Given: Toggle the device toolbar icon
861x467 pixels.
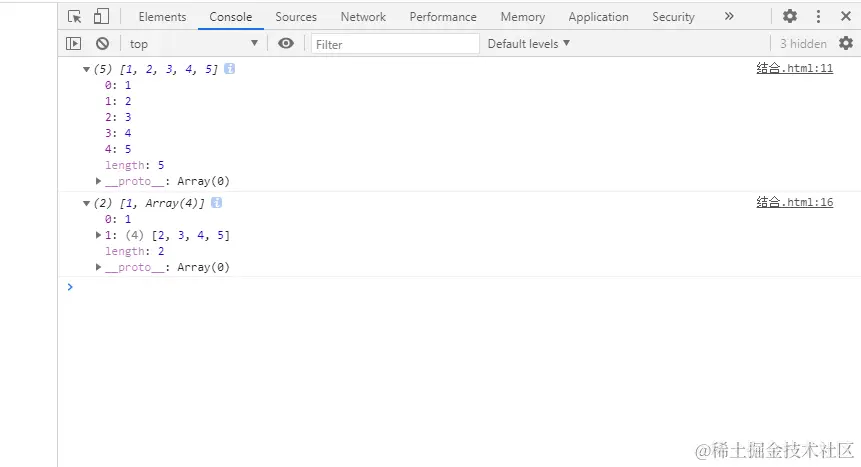Looking at the screenshot, I should point(101,16).
